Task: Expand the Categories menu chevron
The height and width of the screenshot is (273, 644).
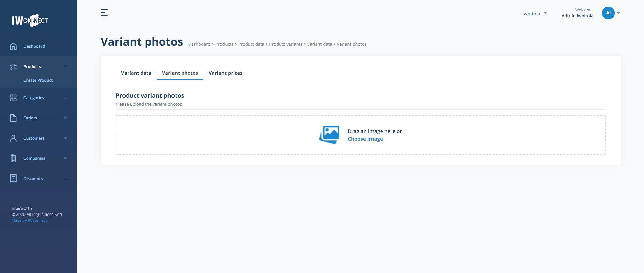Action: 66,98
